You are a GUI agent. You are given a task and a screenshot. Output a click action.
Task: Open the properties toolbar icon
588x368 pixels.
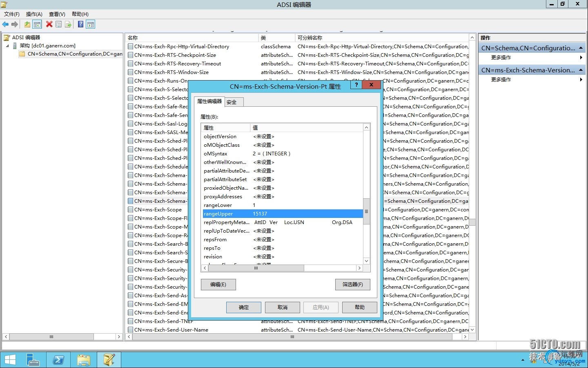[x=59, y=25]
